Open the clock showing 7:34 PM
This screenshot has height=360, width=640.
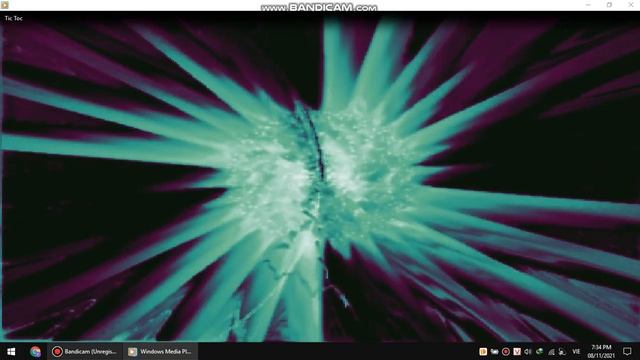click(x=601, y=351)
